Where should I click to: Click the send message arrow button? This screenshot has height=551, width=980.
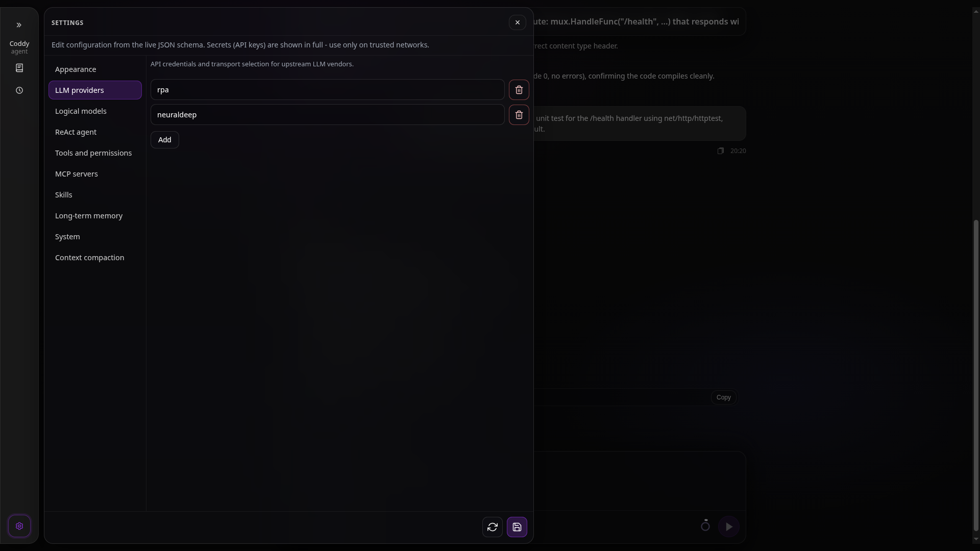coord(728,527)
